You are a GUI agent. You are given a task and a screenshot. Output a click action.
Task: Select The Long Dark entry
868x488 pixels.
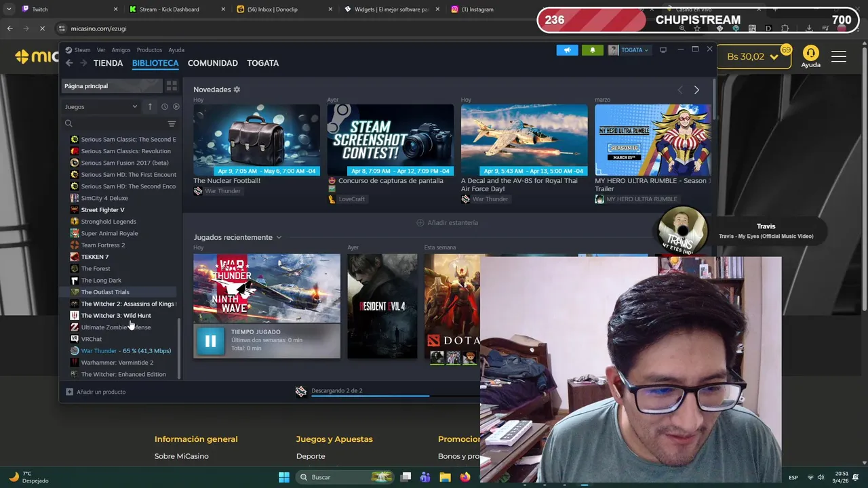point(101,280)
